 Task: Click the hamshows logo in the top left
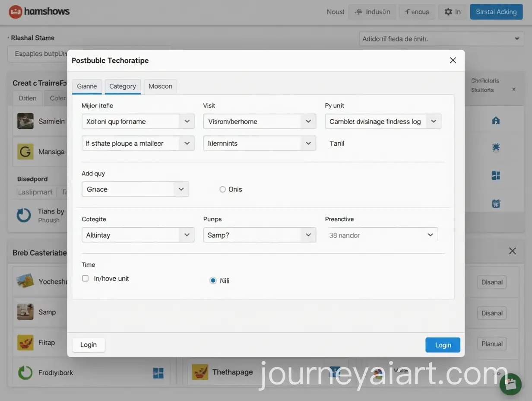pyautogui.click(x=39, y=12)
